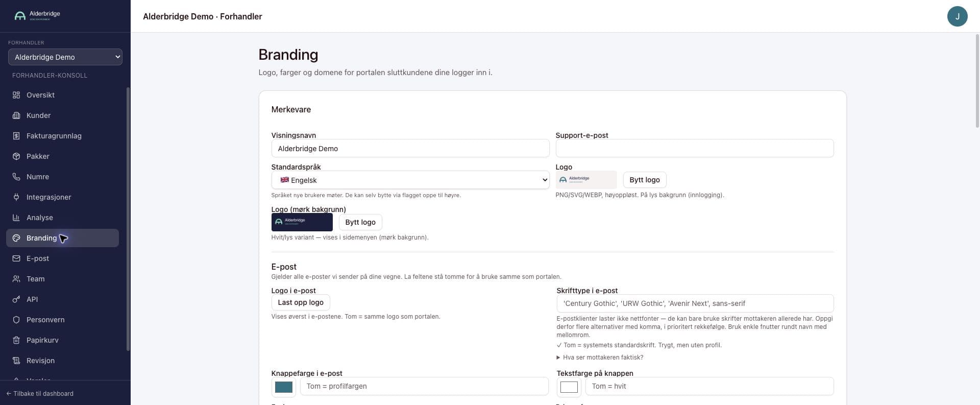Image resolution: width=980 pixels, height=405 pixels.
Task: Open the Knappefarge i e-post color swatch
Action: click(x=284, y=387)
